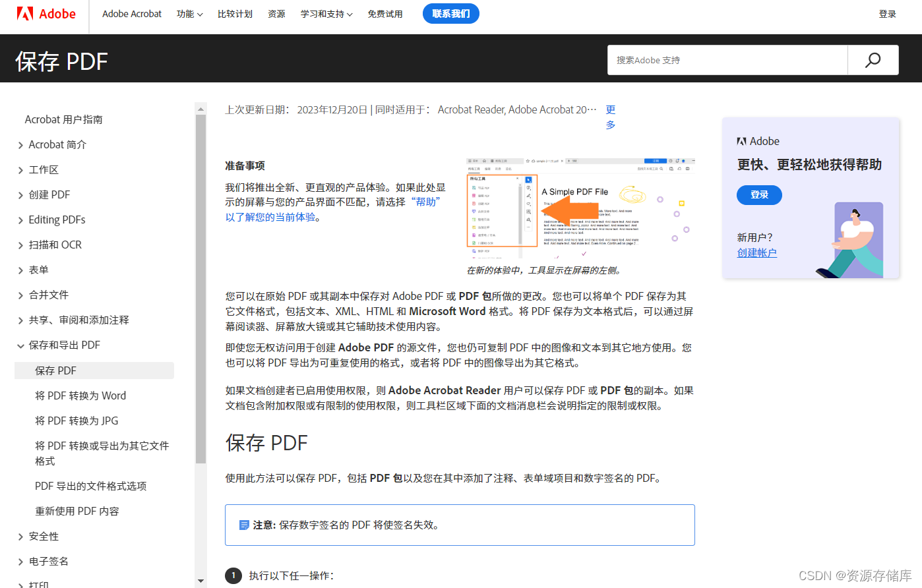Select the Adobe Acrobat menu item
The height and width of the screenshot is (588, 922).
point(132,13)
